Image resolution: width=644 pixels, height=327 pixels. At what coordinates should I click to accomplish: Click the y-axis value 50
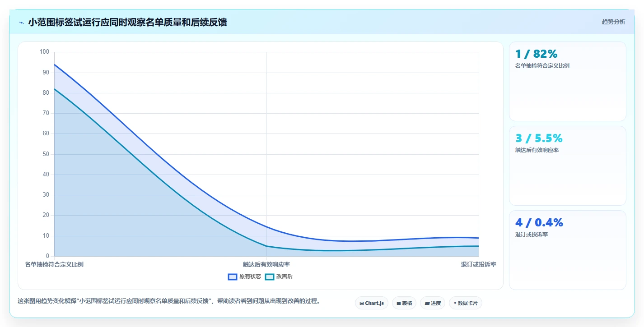[x=46, y=154]
